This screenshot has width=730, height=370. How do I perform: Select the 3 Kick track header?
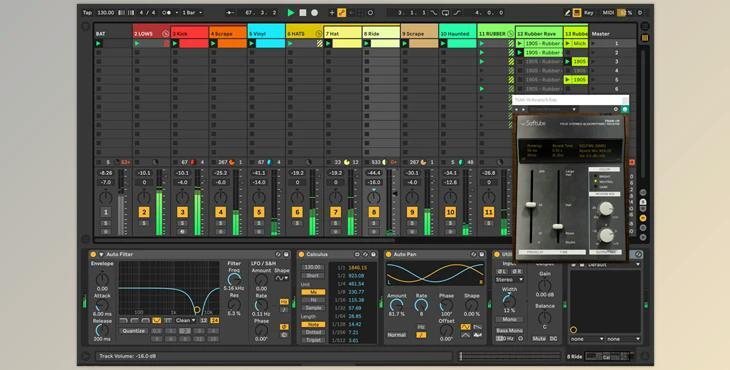tap(189, 34)
